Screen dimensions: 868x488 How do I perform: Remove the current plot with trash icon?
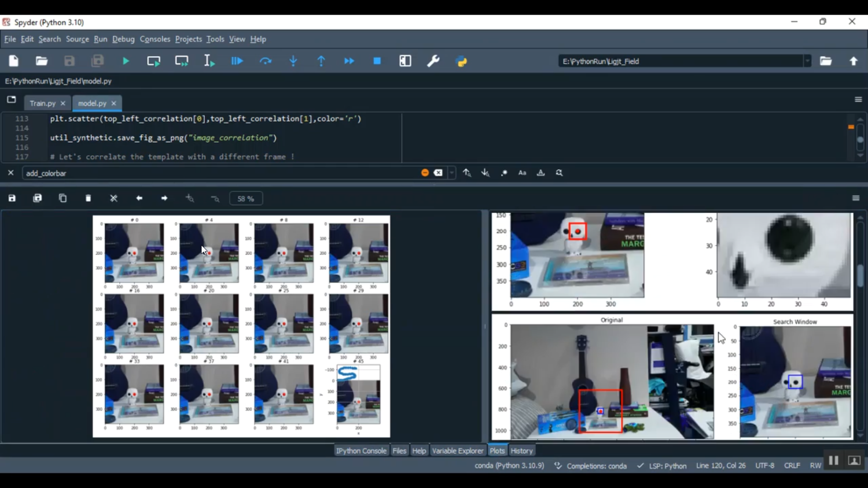pyautogui.click(x=89, y=198)
